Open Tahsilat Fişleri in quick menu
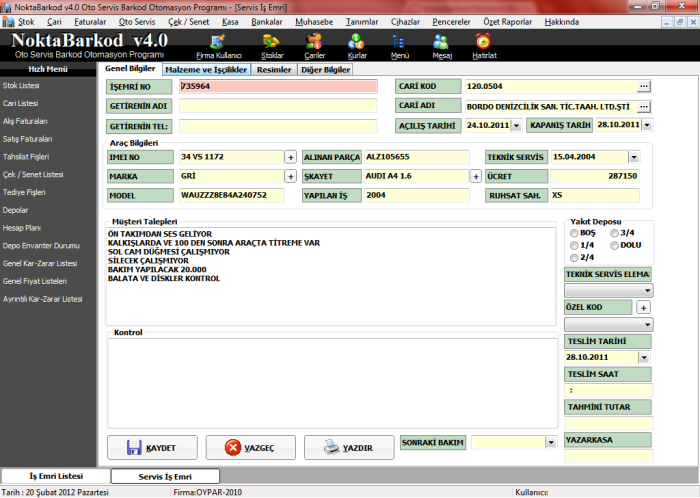 pos(26,157)
